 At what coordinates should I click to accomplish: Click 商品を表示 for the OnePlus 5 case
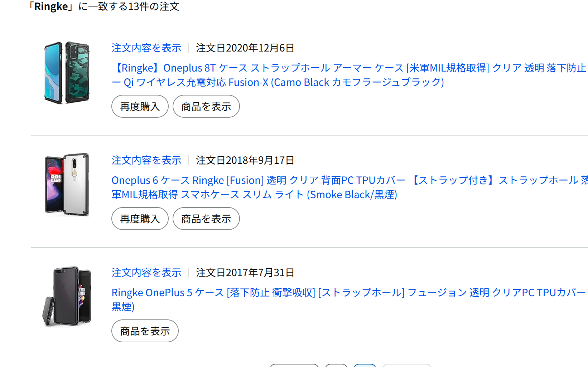145,331
